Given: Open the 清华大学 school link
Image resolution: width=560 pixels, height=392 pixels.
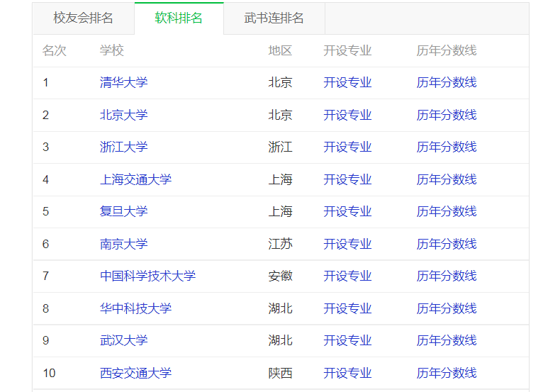Looking at the screenshot, I should [x=123, y=82].
